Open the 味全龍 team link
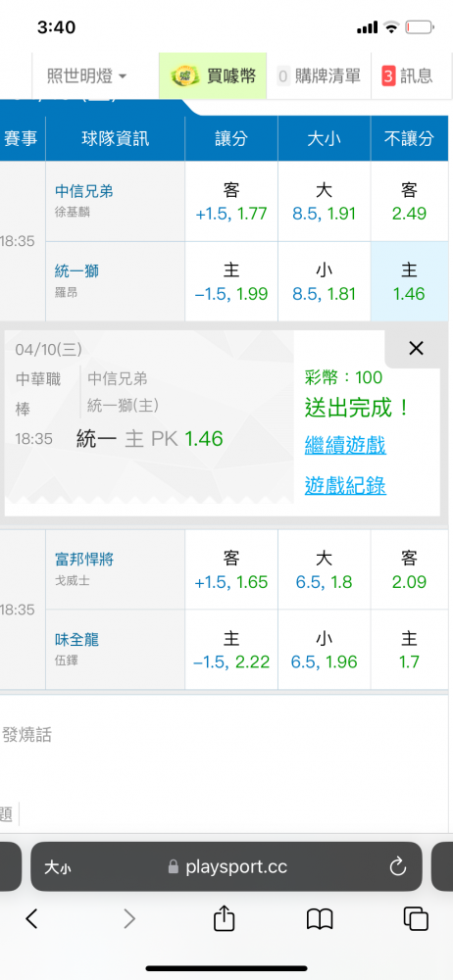 click(76, 639)
